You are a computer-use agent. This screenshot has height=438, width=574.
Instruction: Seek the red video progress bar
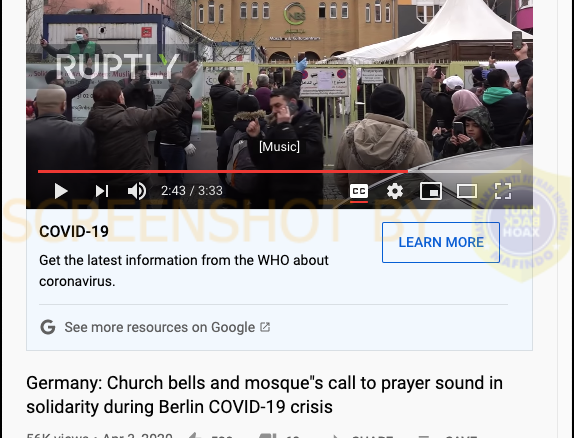(x=279, y=171)
